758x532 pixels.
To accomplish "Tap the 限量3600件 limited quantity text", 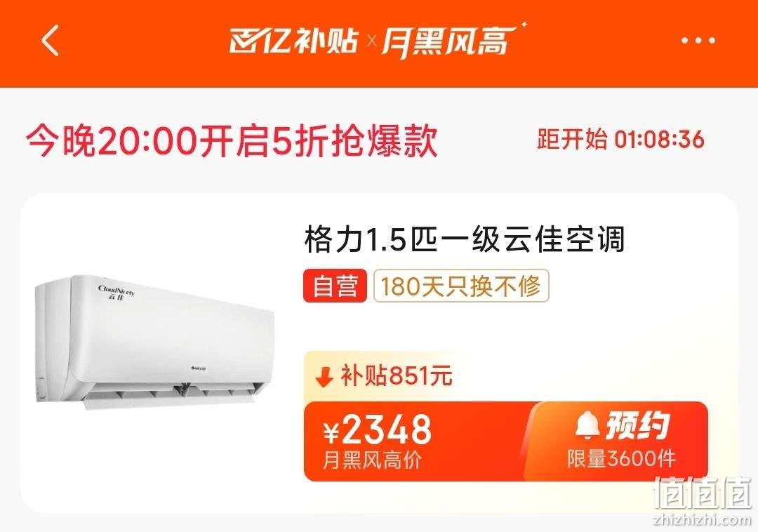I will pos(621,458).
